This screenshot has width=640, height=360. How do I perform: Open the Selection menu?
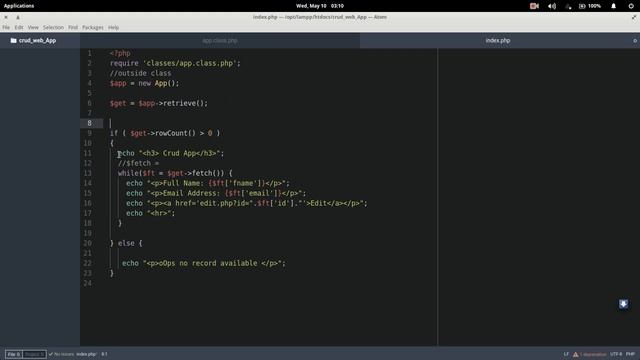[x=53, y=27]
